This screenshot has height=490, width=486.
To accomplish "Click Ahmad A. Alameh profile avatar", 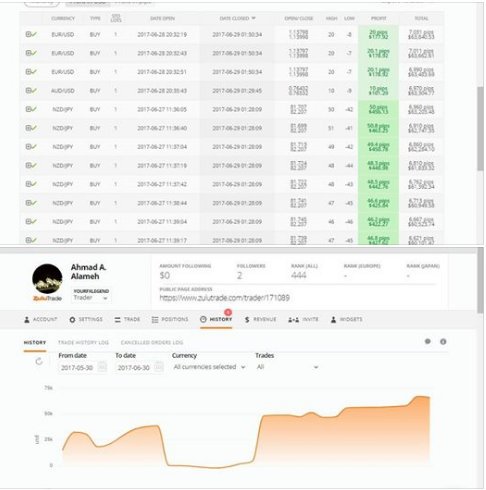I will tap(47, 279).
